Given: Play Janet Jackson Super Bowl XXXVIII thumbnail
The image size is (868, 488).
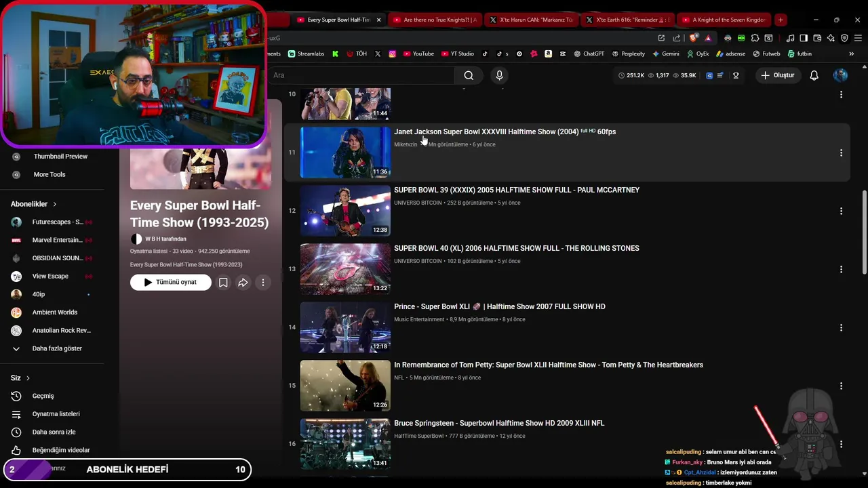Looking at the screenshot, I should click(x=345, y=152).
